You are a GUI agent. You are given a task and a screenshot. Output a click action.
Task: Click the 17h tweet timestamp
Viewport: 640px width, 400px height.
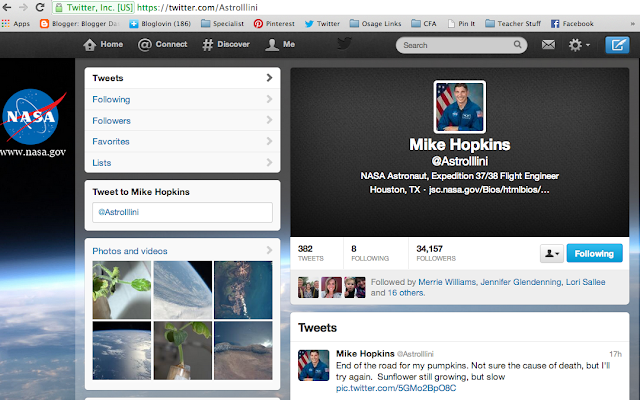[x=615, y=354]
